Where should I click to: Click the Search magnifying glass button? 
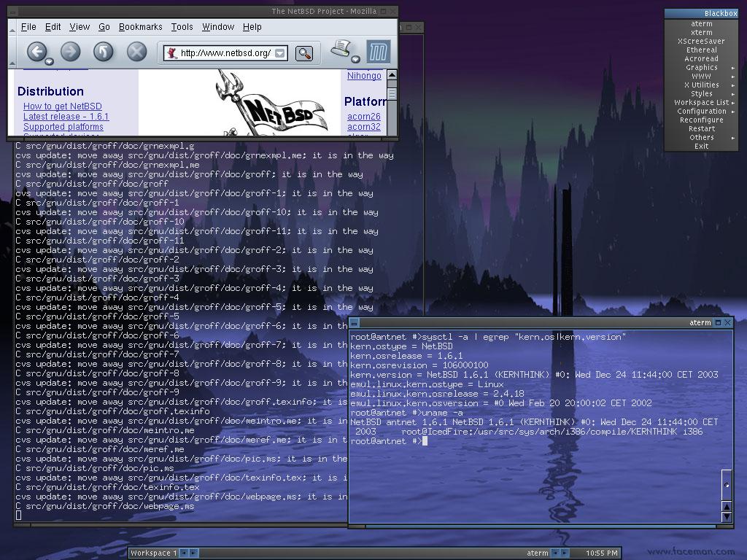click(304, 52)
